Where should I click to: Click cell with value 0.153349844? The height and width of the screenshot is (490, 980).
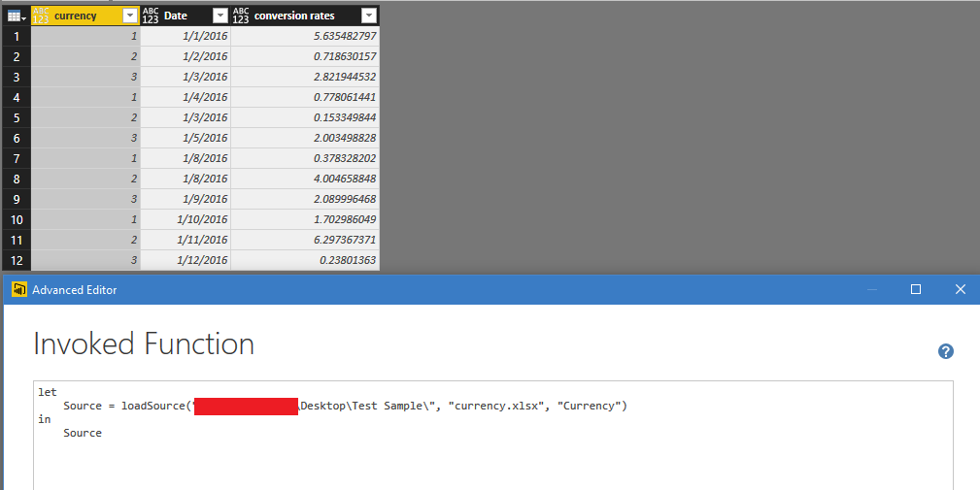(305, 117)
